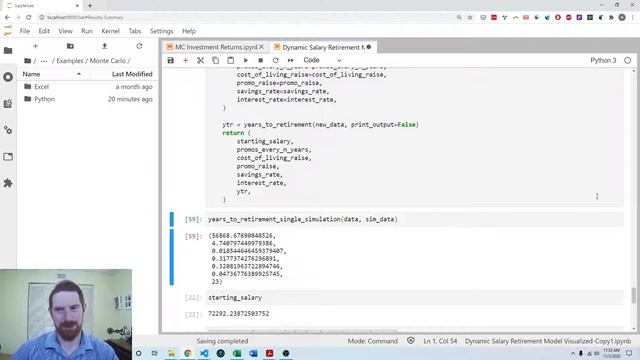Open the Help menu

pyautogui.click(x=189, y=31)
